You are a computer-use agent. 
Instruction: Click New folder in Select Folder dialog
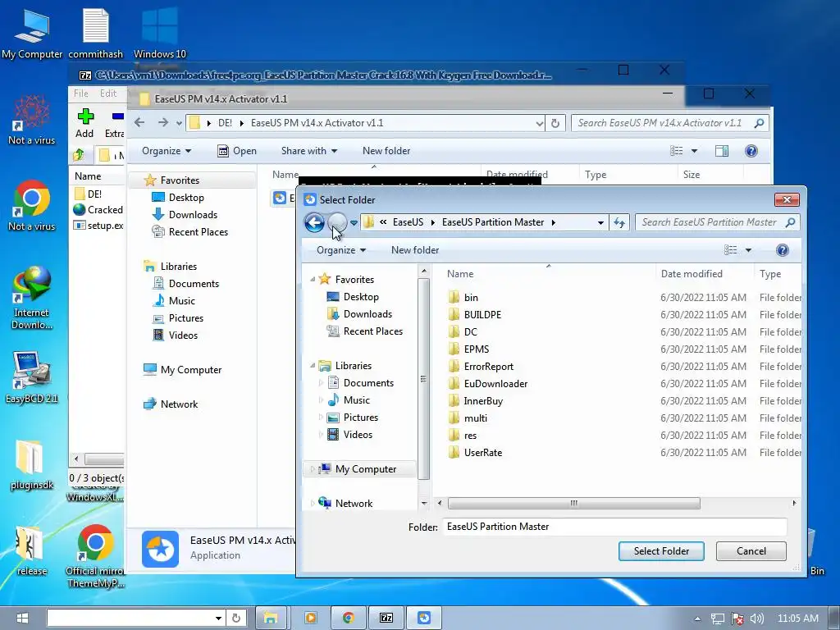pos(414,250)
